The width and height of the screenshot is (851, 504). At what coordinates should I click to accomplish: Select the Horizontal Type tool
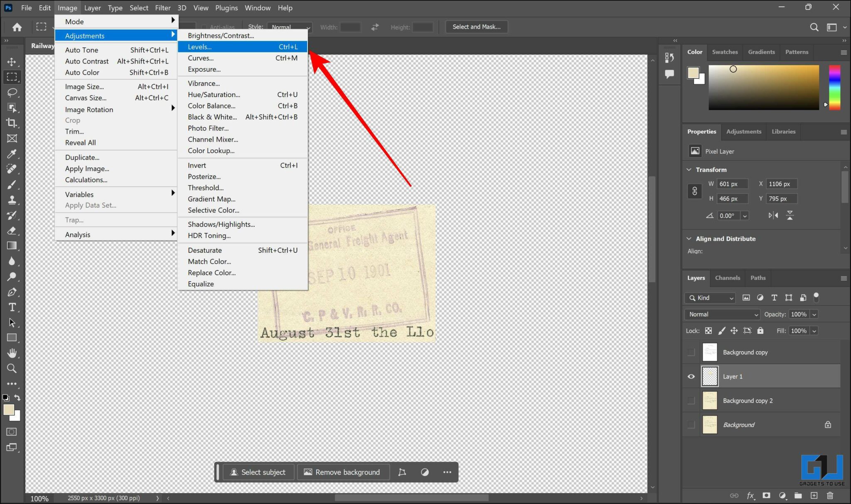point(12,307)
